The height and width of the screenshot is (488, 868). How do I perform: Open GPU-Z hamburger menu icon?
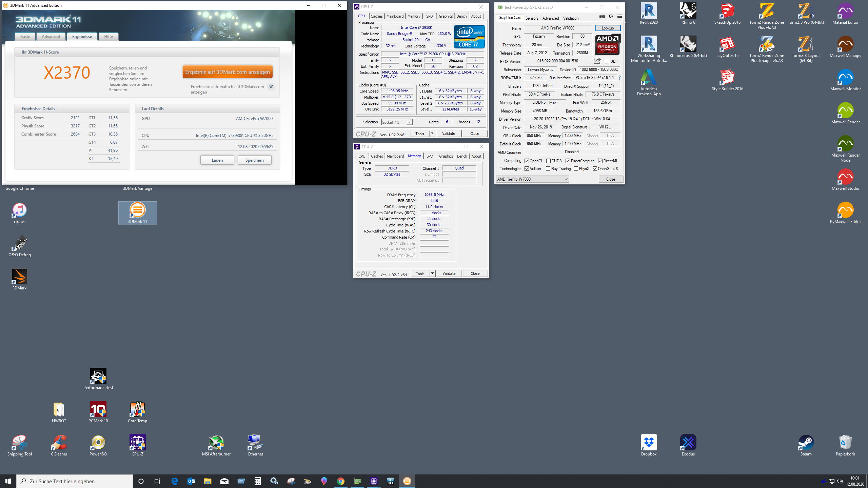[x=619, y=16]
